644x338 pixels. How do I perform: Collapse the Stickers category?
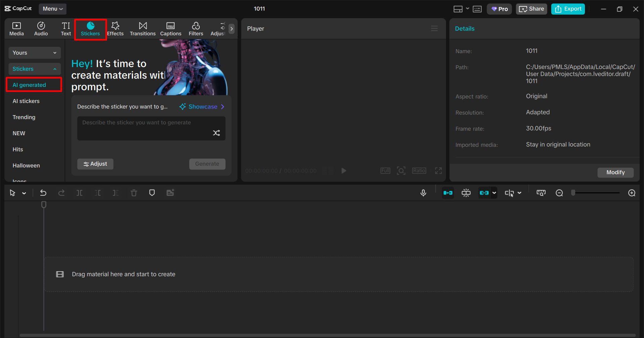click(35, 69)
